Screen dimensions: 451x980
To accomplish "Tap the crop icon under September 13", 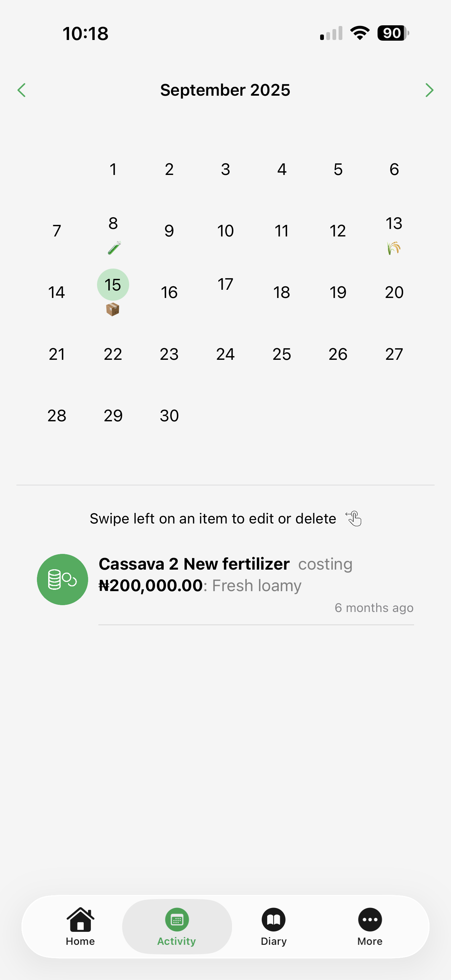I will pyautogui.click(x=394, y=248).
